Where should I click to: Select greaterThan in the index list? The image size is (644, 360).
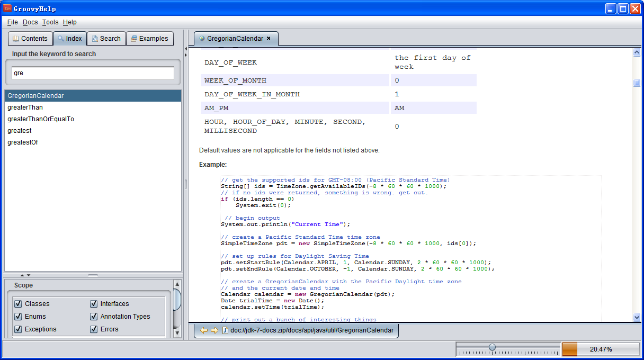tap(93, 107)
